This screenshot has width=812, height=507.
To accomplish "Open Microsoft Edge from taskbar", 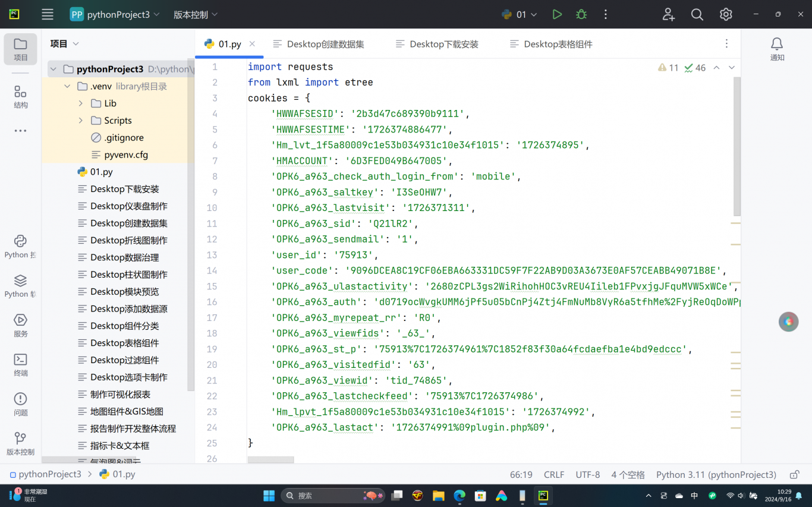I will 459,495.
